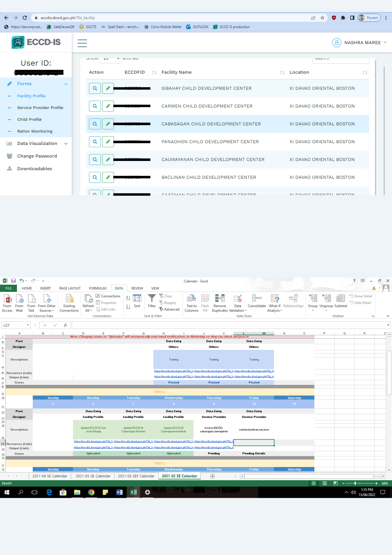Image resolution: width=392 pixels, height=555 pixels.
Task: Open Windows Start menu
Action: [x=7, y=492]
